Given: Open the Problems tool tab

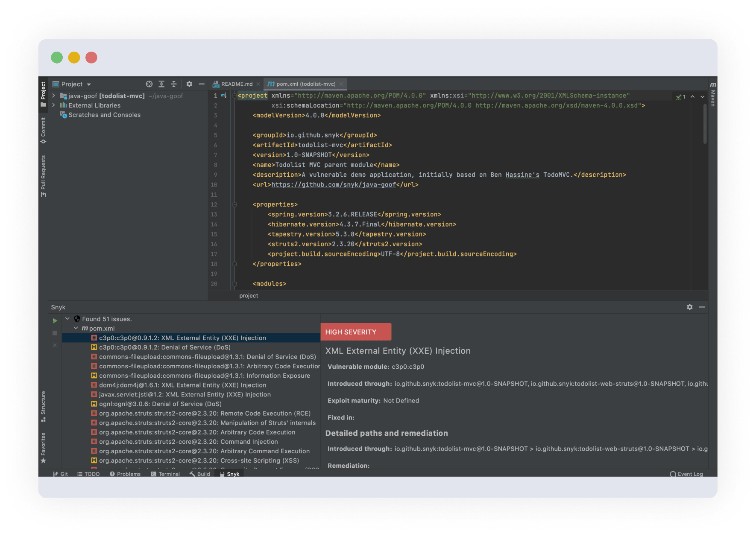Looking at the screenshot, I should tap(125, 474).
